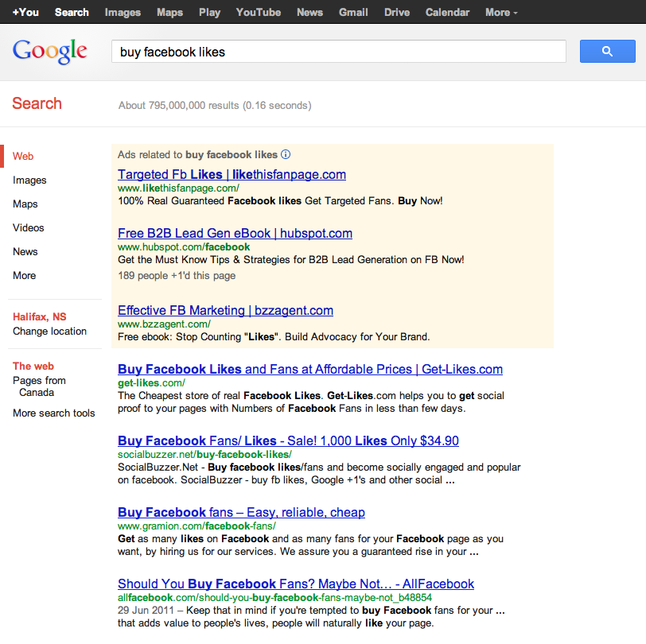
Task: Click the '189 people +1'd this page' text
Action: [x=177, y=275]
